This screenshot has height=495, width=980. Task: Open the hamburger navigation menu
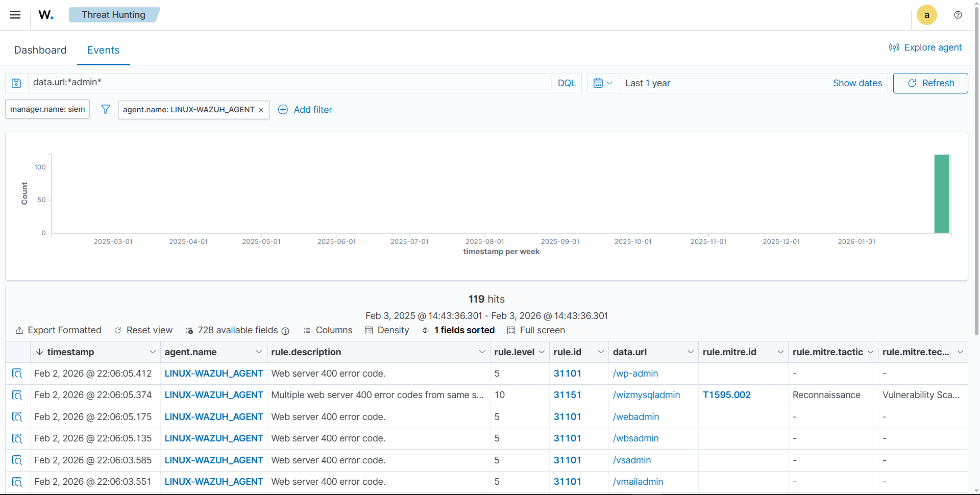tap(15, 15)
